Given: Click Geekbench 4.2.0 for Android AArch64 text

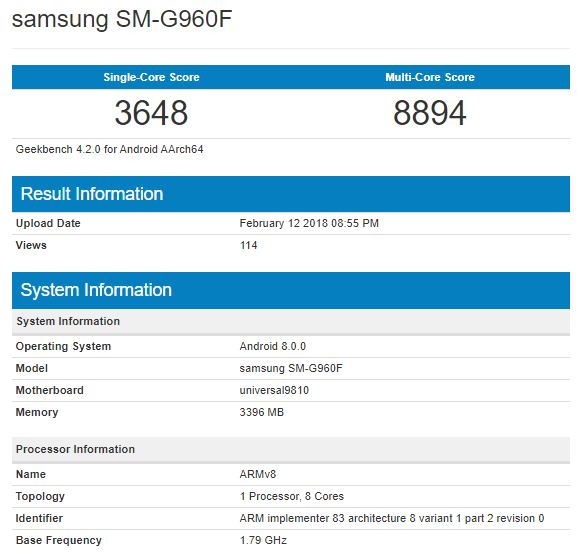Looking at the screenshot, I should coord(109,149).
